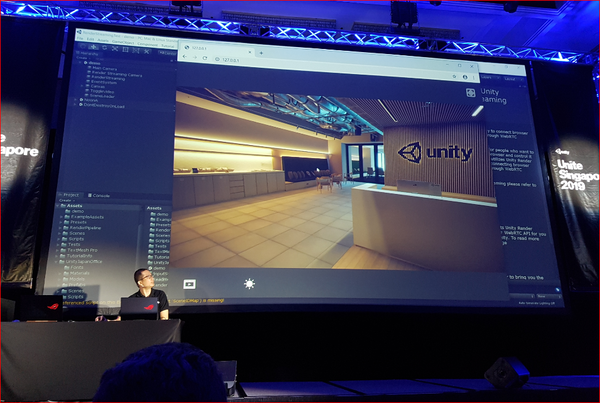600x403 pixels.
Task: Open a new browser tab
Action: tap(261, 53)
